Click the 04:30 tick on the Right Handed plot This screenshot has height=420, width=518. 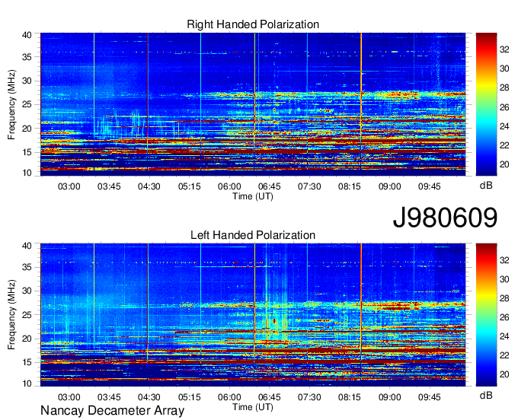[x=149, y=186]
